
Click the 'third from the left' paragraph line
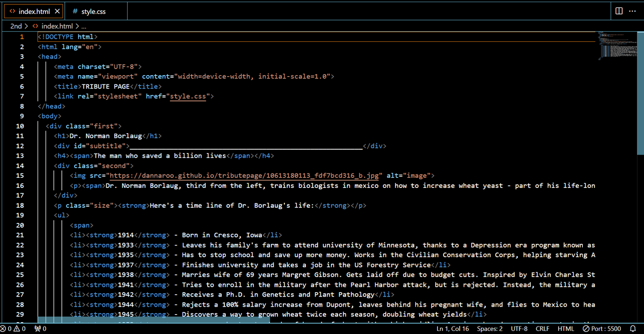332,186
